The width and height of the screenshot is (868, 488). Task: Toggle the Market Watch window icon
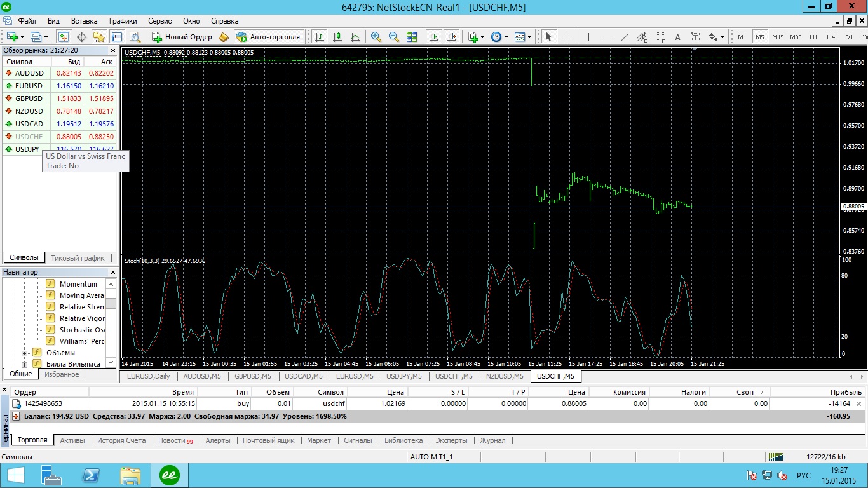pyautogui.click(x=64, y=37)
